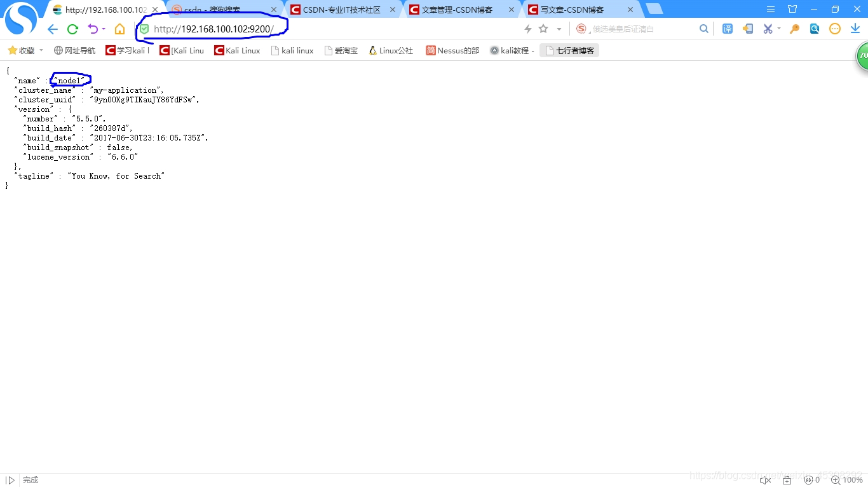Screen dimensions: 868x487
Task: Click the status bar page capture icon
Action: (787, 480)
